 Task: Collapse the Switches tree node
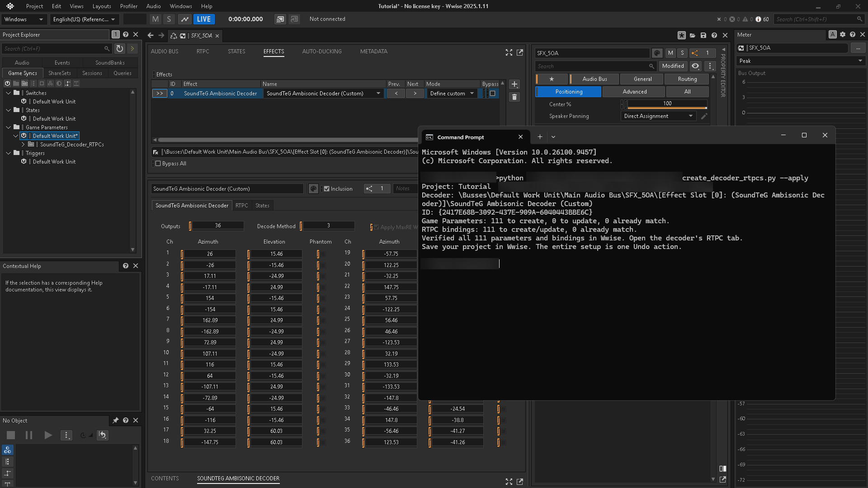pos(9,93)
